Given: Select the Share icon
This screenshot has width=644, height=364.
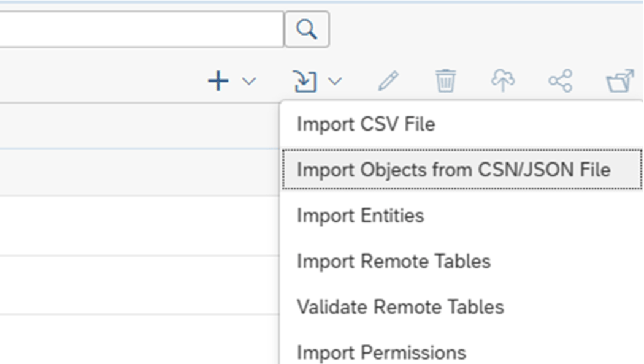Looking at the screenshot, I should coord(560,80).
